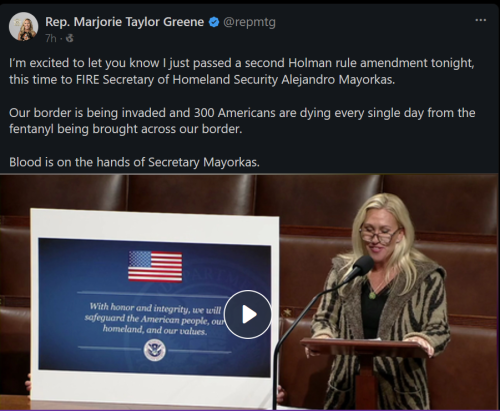500x411 pixels.
Task: Open Rep. Marjorie Taylor Greene's profile name
Action: click(124, 22)
